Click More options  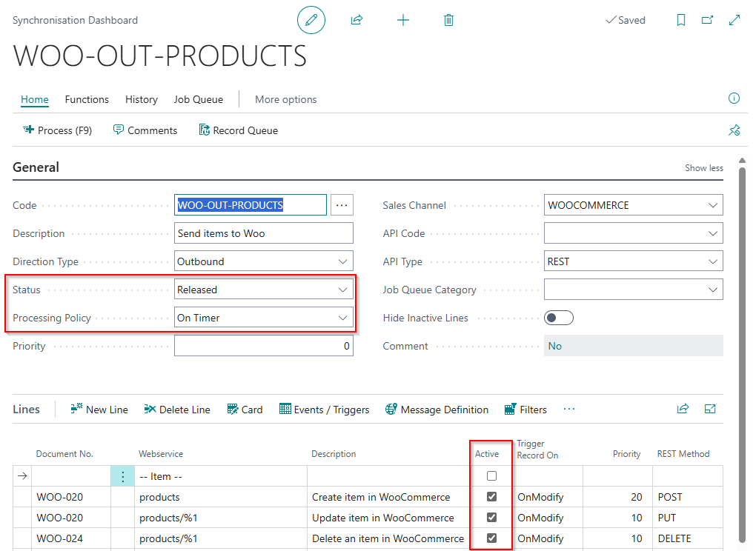click(286, 99)
